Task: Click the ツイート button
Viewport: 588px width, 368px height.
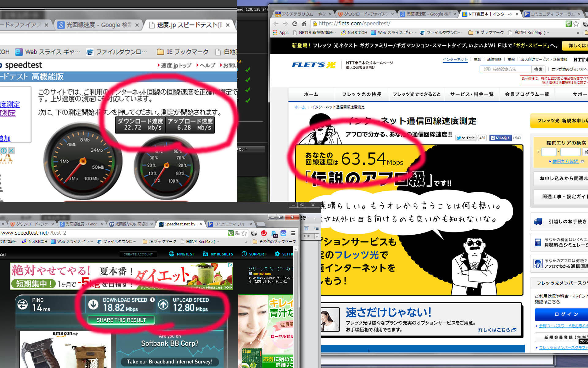Action: pos(466,138)
